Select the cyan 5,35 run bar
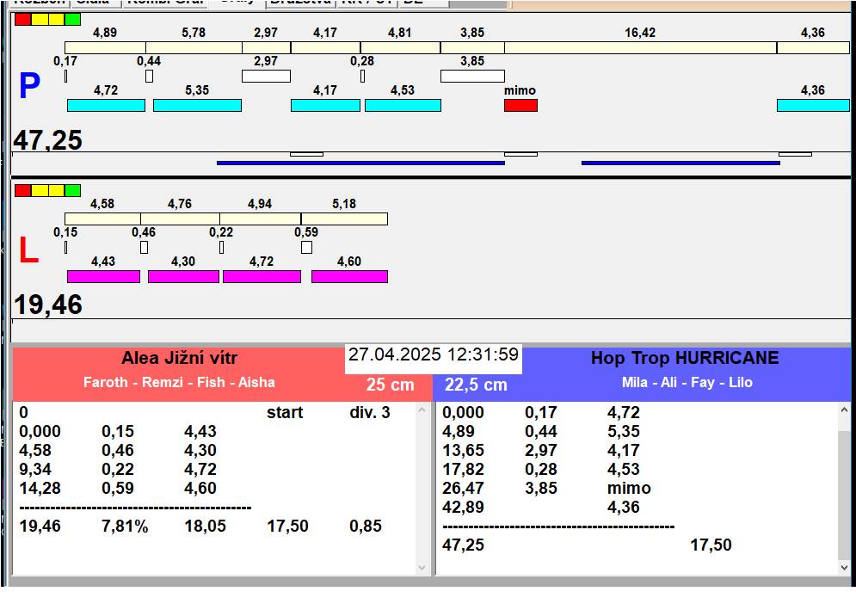856x616 pixels. pos(197,105)
